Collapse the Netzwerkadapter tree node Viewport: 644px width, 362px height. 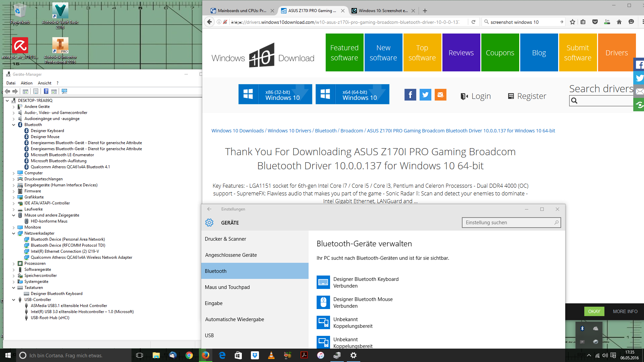[14, 233]
